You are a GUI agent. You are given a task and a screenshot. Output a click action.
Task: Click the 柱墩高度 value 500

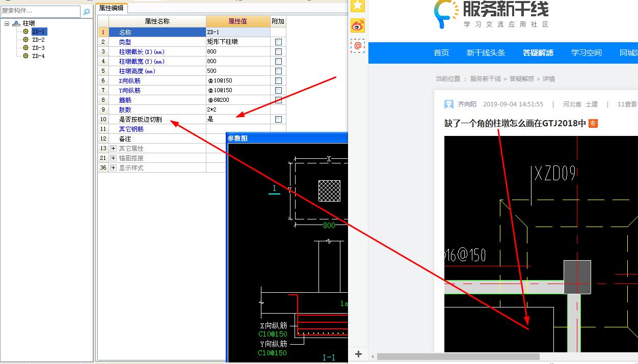pos(238,71)
